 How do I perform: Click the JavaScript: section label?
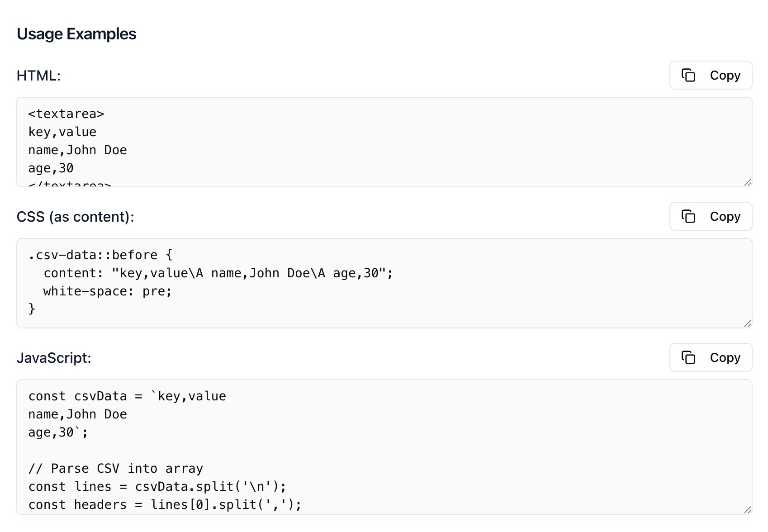54,357
